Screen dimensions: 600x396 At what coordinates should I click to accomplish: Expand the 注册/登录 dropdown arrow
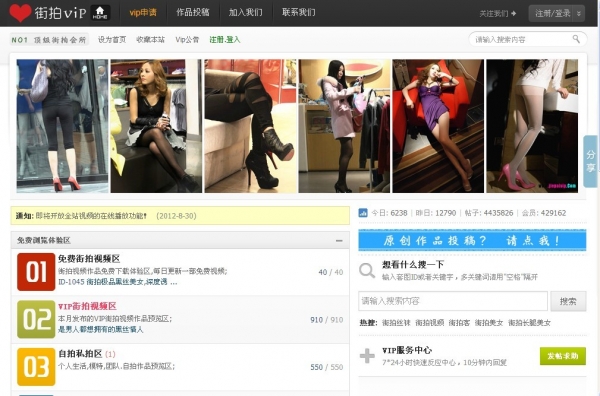click(579, 13)
